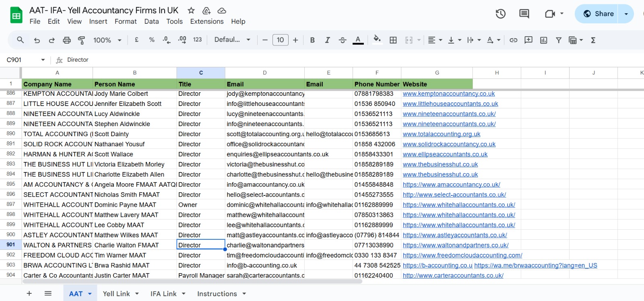Toggle italic formatting
This screenshot has height=301, width=644.
coord(328,40)
